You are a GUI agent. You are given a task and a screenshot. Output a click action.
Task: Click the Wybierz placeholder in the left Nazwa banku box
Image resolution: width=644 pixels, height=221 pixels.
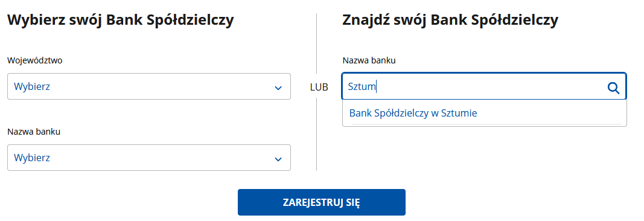coord(32,158)
